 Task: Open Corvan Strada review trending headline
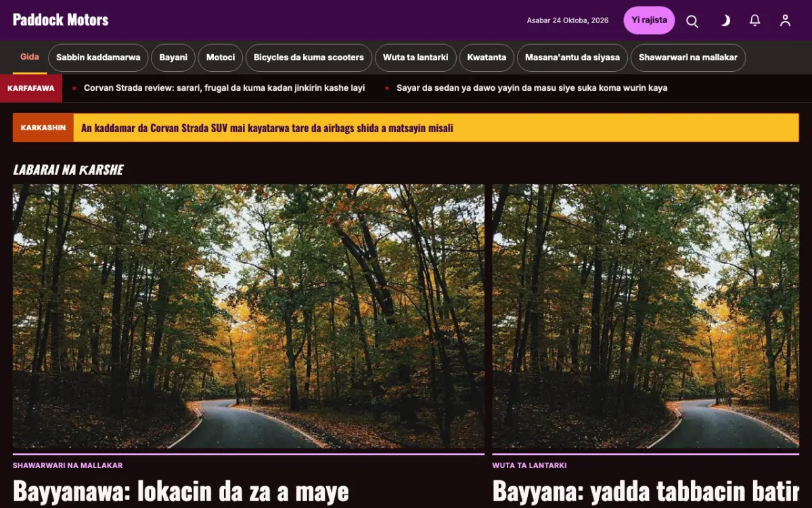click(x=224, y=88)
